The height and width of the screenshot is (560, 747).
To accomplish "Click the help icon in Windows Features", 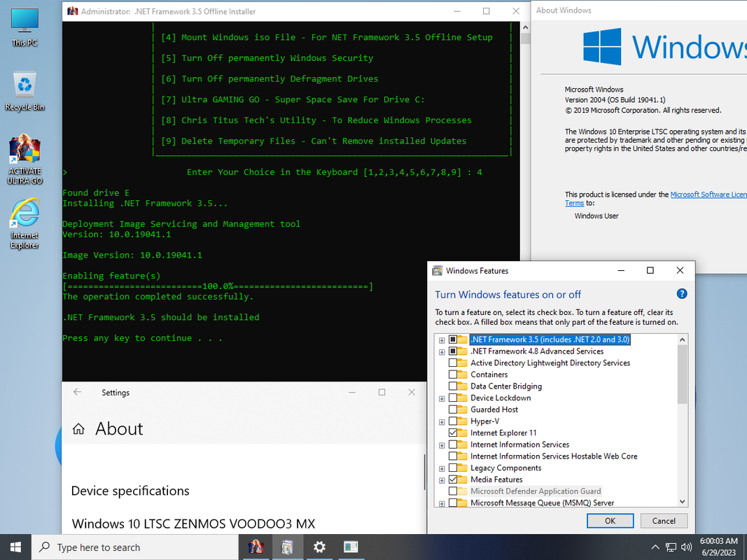I will (x=682, y=294).
